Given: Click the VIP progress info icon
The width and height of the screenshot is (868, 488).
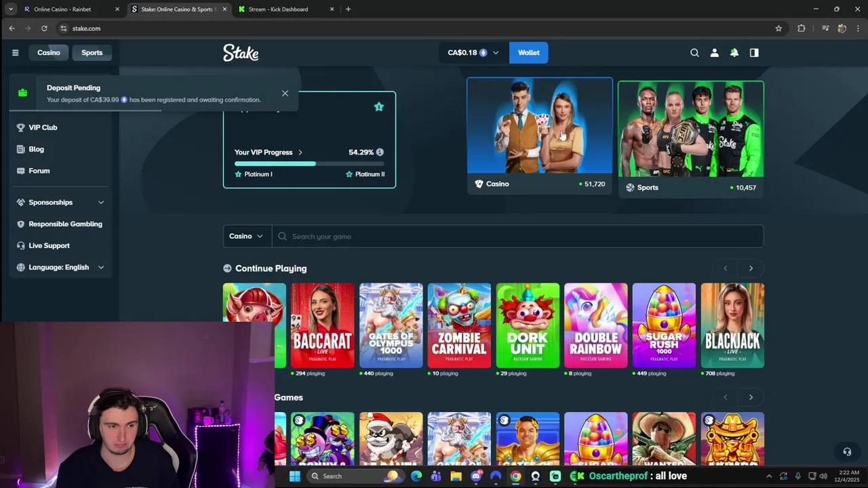Looking at the screenshot, I should coord(380,152).
